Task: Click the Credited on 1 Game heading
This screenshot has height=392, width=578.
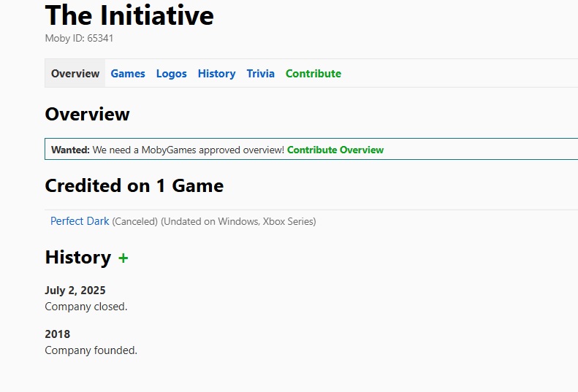Action: (x=134, y=185)
